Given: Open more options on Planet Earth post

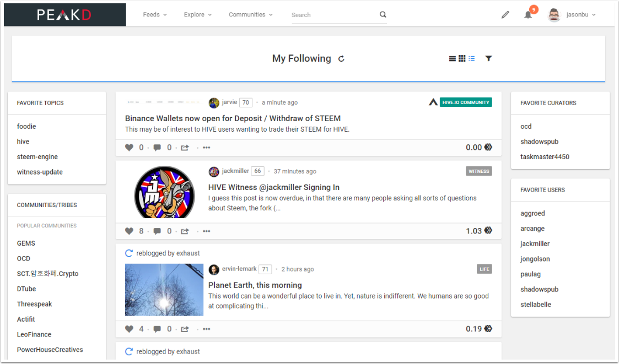Looking at the screenshot, I should (207, 329).
